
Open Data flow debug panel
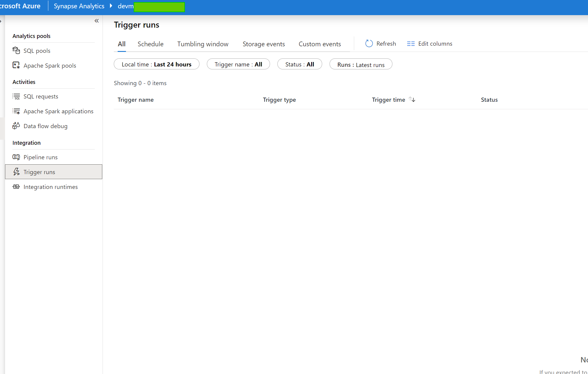(45, 126)
